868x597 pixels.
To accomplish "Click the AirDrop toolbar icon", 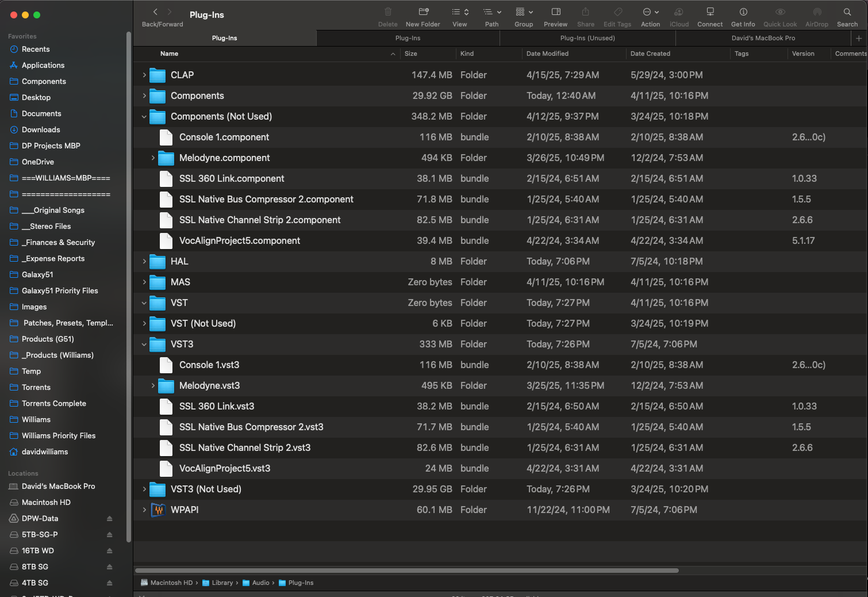I will pyautogui.click(x=817, y=12).
